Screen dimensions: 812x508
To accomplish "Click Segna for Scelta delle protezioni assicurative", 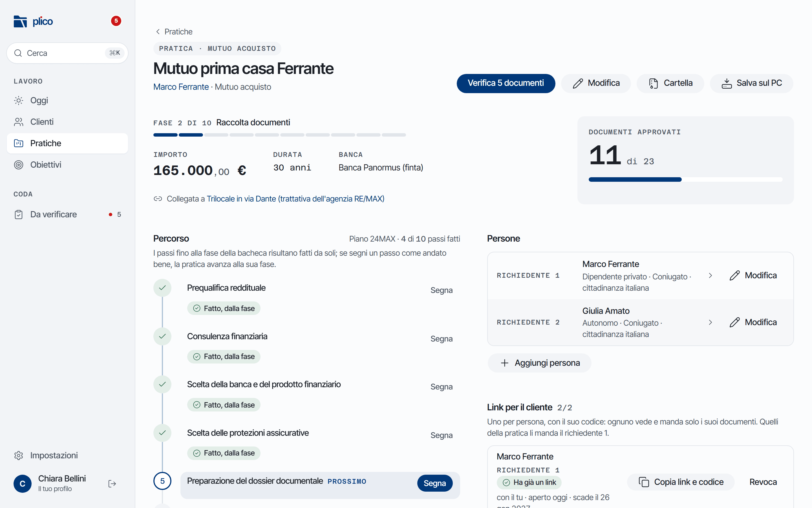I will coord(441,435).
